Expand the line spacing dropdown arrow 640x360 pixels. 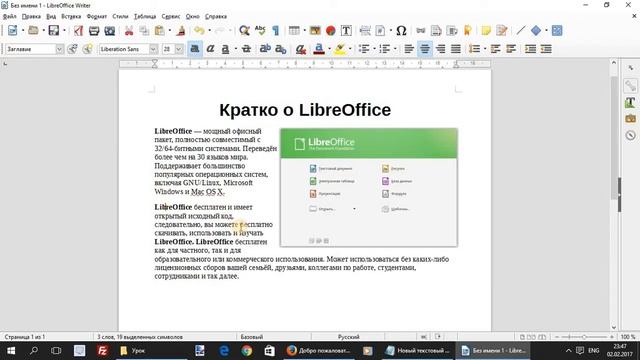(484, 49)
